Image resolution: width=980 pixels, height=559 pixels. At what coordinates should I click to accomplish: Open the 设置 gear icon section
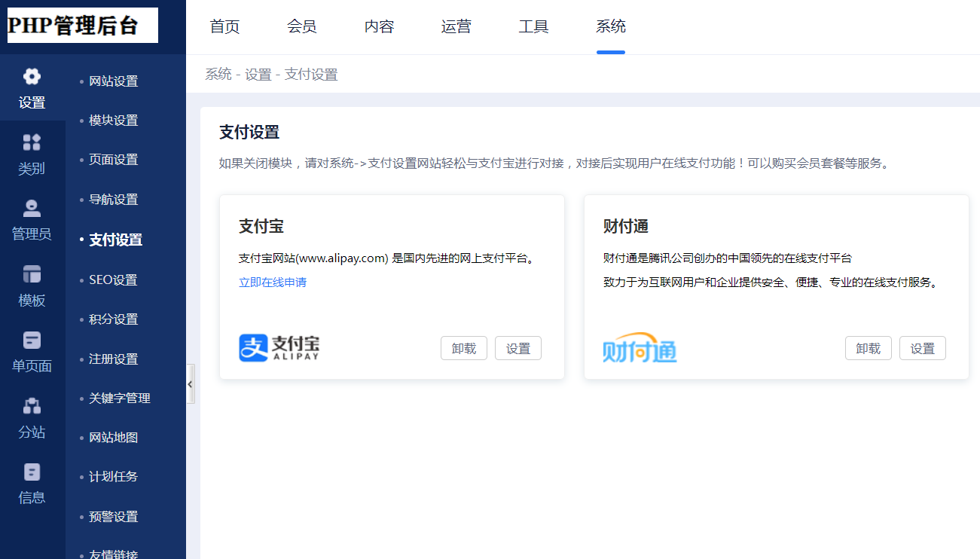coord(32,88)
